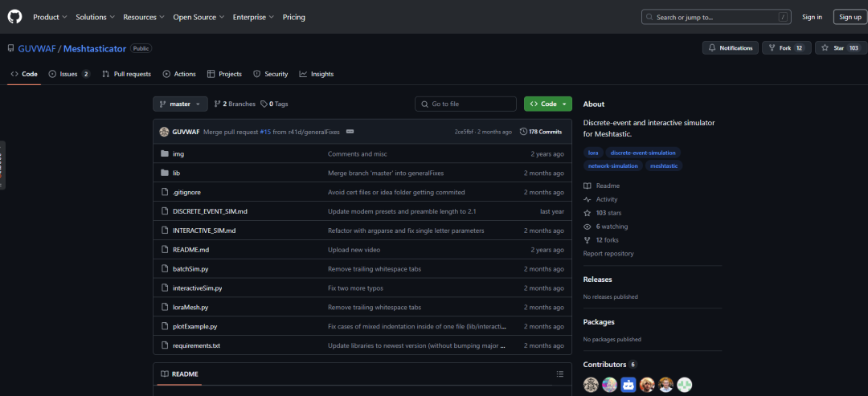
Task: Open the interactiveSim.py file
Action: click(197, 288)
